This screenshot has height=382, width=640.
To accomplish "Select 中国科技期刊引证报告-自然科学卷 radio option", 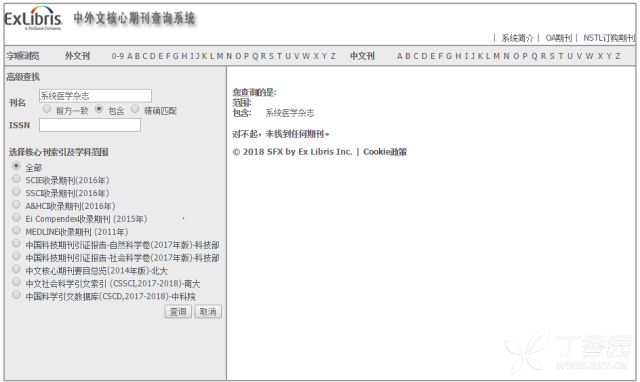I will [16, 243].
